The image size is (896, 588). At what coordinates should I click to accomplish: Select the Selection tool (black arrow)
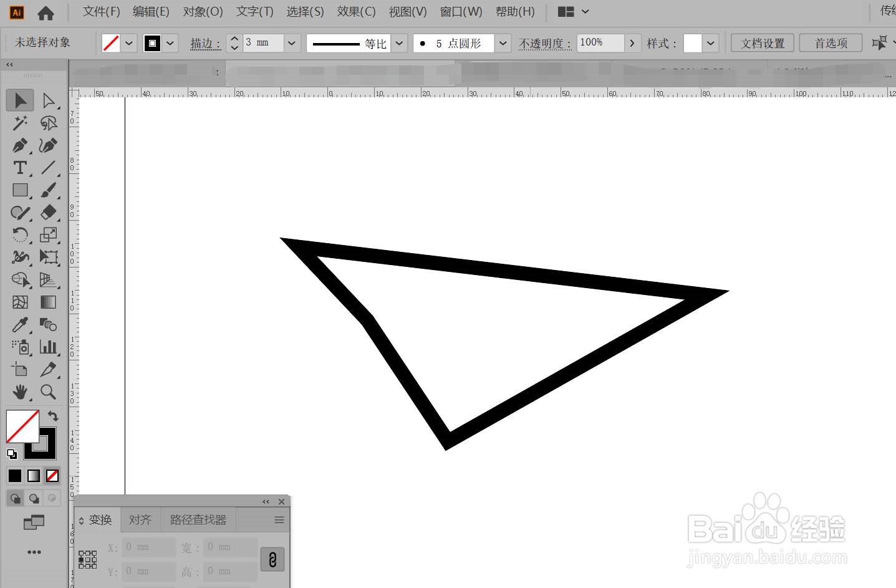20,100
